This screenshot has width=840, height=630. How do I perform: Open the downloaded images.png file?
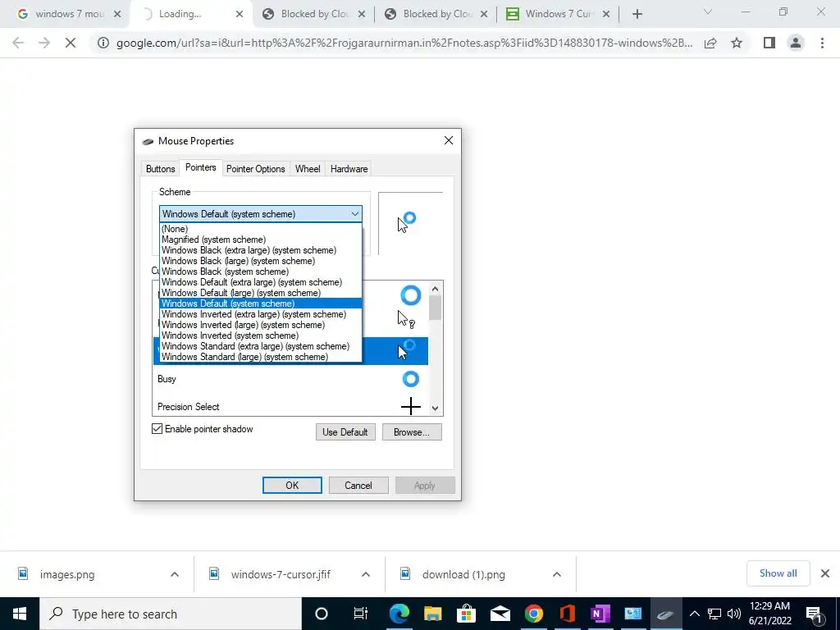[67, 574]
